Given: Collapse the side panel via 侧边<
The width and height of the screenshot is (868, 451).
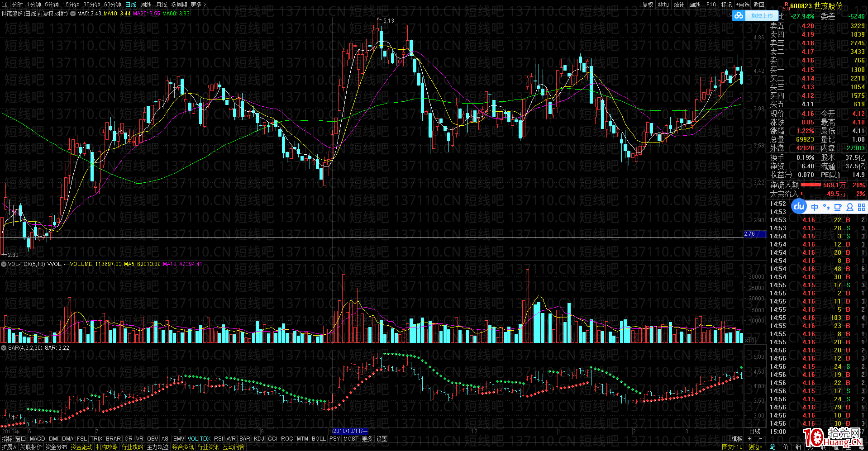Looking at the screenshot, I should [x=755, y=447].
